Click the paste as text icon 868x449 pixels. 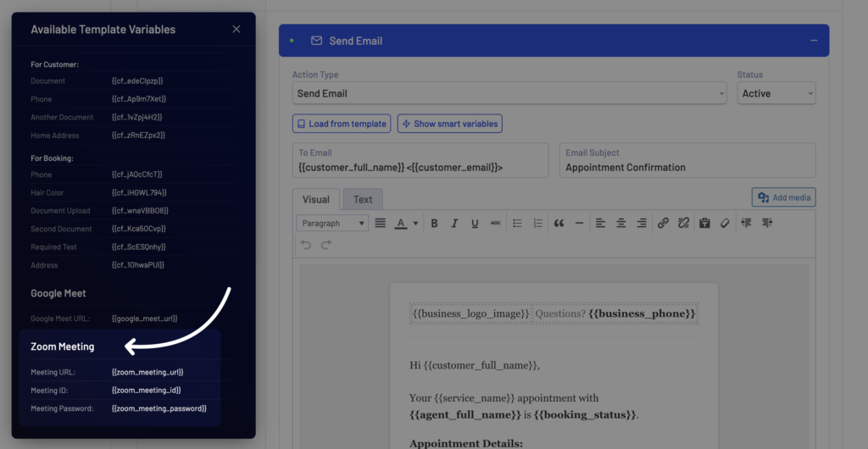[704, 224]
